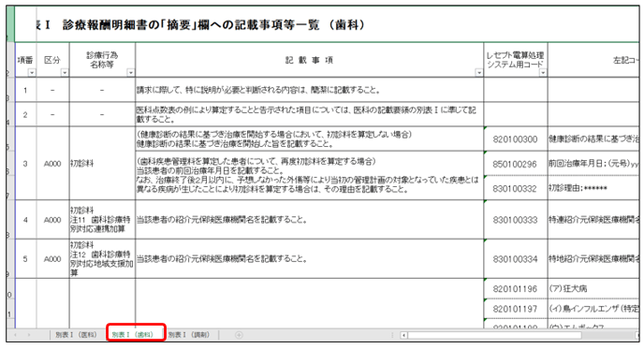The width and height of the screenshot is (644, 349).
Task: Select the A000 cell for item 4
Action: tap(52, 220)
